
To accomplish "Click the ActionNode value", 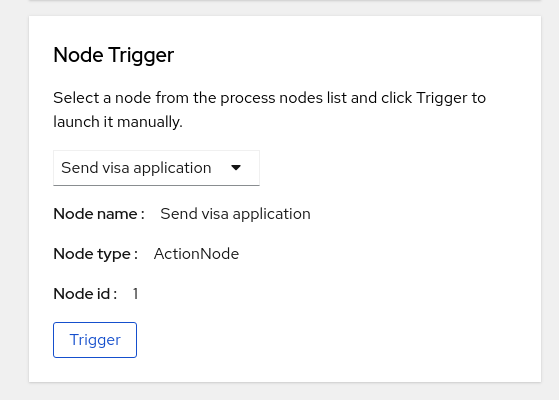I will (x=196, y=254).
